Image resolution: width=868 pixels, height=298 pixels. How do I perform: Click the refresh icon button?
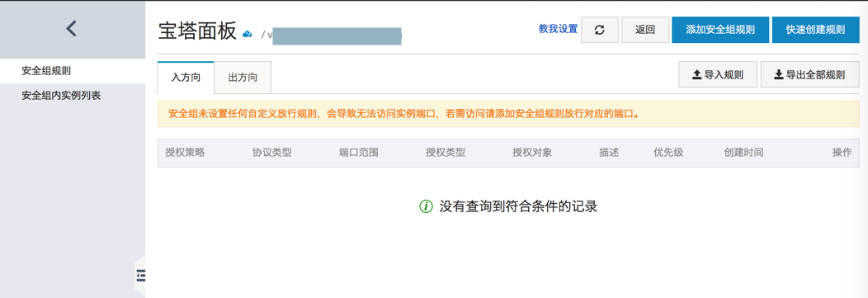pos(600,30)
